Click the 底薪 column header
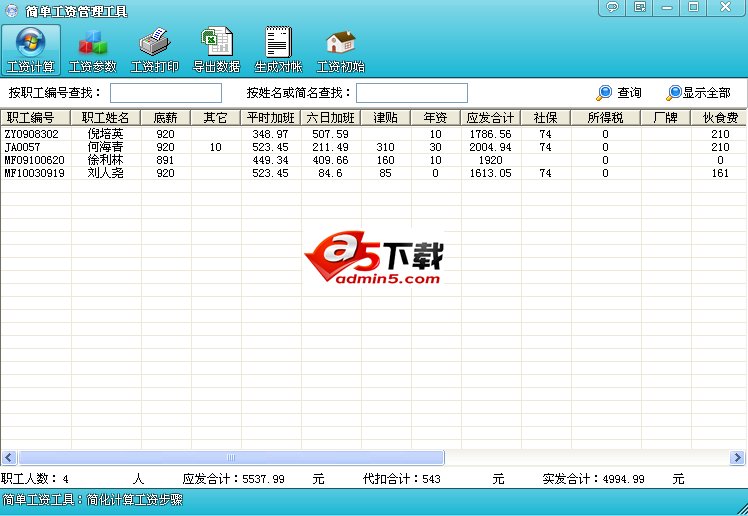748x516 pixels. click(x=166, y=117)
